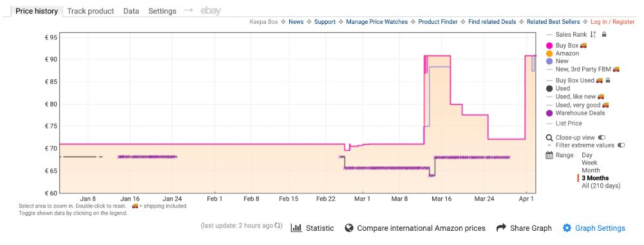The image size is (644, 245).
Task: Toggle Used, very good series
Action: click(578, 105)
